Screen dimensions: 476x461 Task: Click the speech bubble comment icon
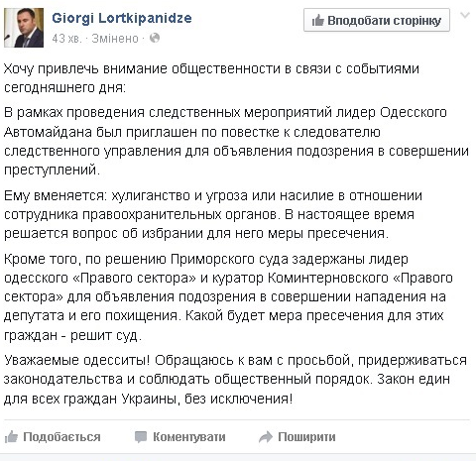(141, 437)
